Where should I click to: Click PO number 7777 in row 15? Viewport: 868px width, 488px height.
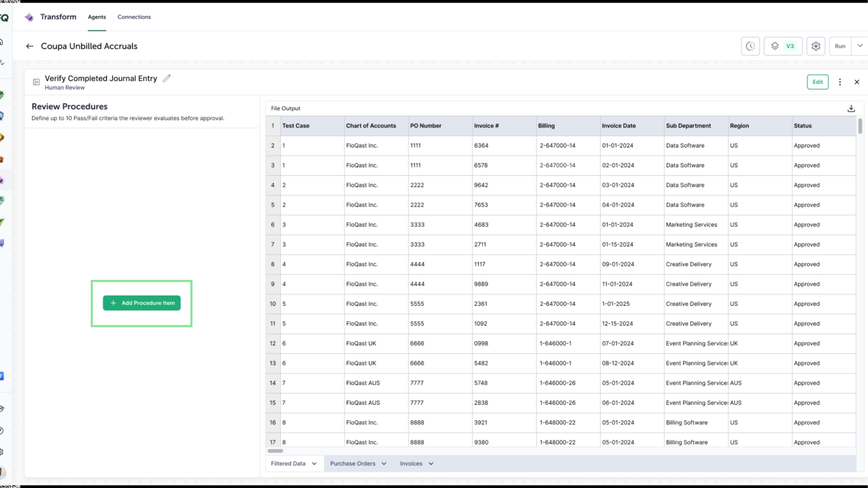pos(440,403)
